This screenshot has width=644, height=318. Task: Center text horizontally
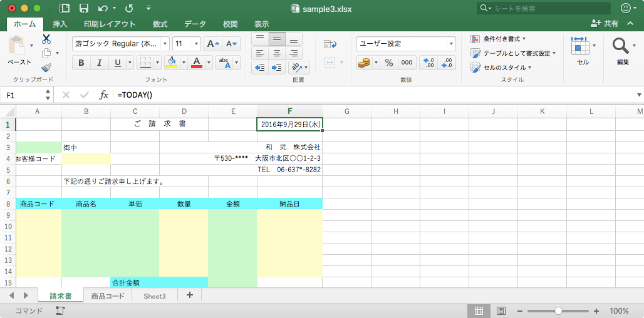tap(277, 53)
